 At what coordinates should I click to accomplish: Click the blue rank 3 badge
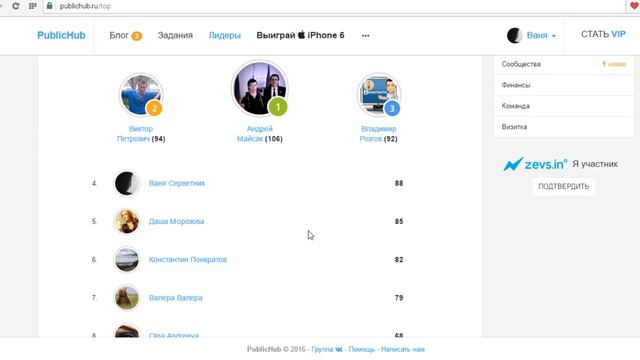[x=392, y=109]
